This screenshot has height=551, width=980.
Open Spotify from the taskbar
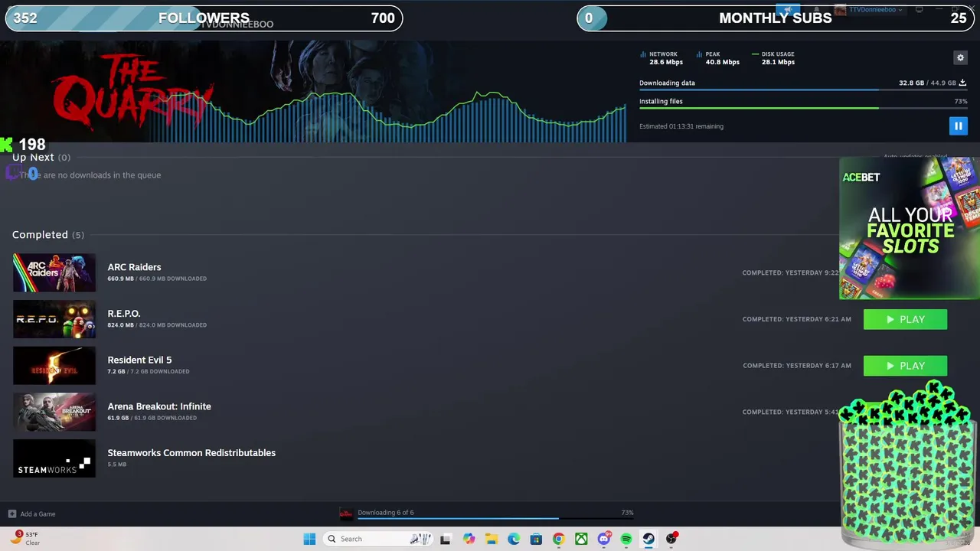point(626,539)
